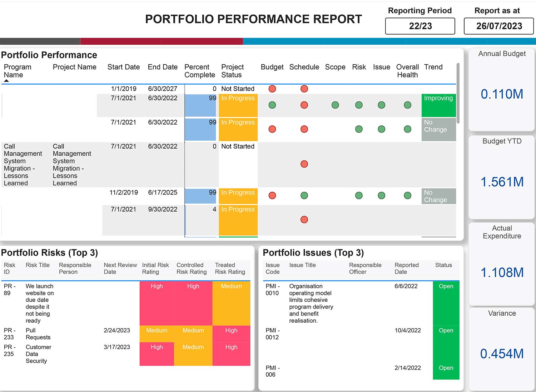
Task: Click the High initial risk rating for PR - 235
Action: point(157,354)
